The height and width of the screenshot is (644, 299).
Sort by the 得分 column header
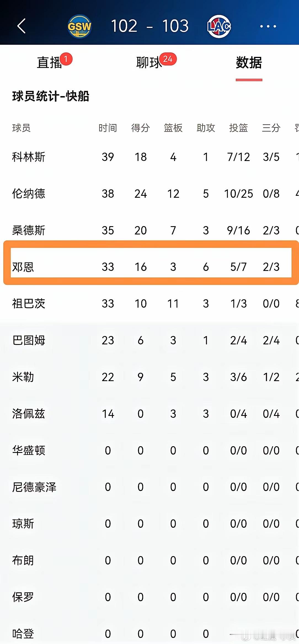pyautogui.click(x=141, y=128)
